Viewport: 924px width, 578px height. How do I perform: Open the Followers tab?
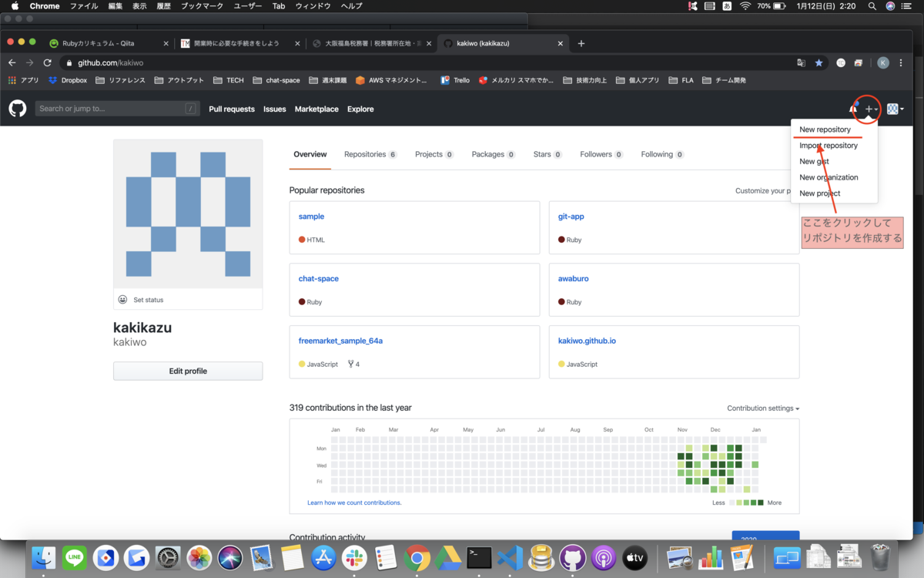point(601,154)
